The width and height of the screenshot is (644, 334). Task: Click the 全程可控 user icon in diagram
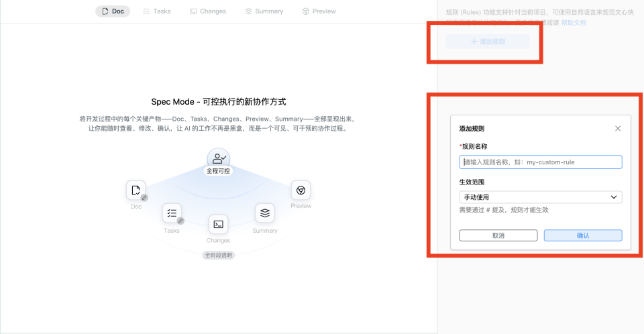(219, 158)
